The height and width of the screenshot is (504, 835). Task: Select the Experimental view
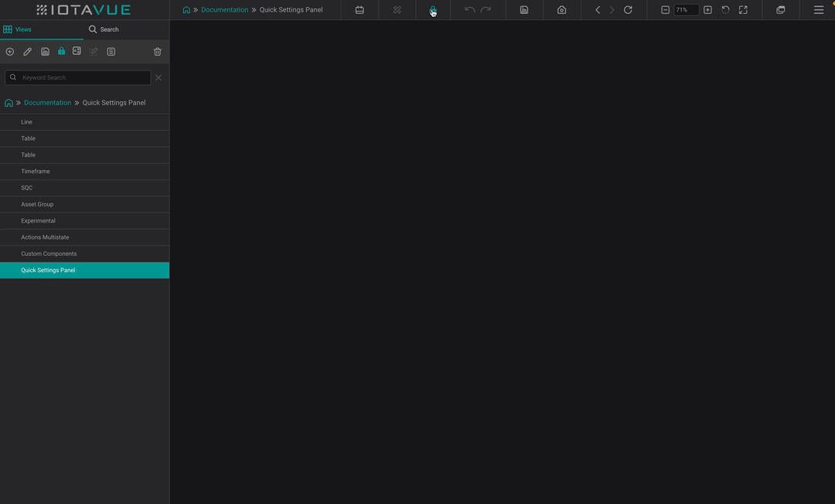[x=85, y=221]
